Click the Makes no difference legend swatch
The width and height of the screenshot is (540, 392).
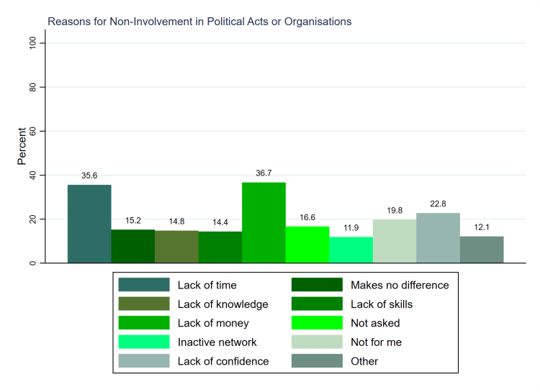[x=316, y=285]
